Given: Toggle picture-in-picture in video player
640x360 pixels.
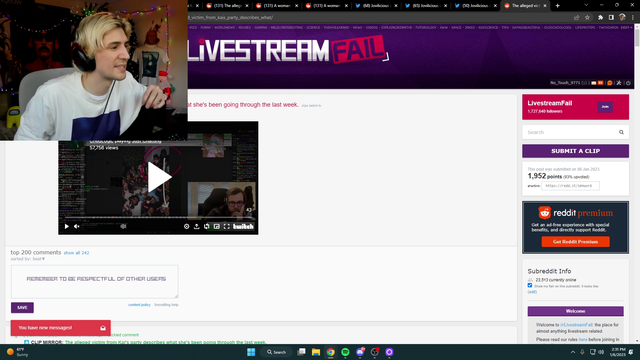Looking at the screenshot, I should (x=217, y=227).
